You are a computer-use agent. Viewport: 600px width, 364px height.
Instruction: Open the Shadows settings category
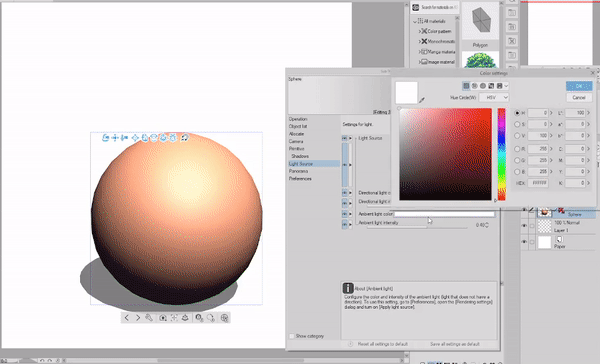click(x=300, y=156)
